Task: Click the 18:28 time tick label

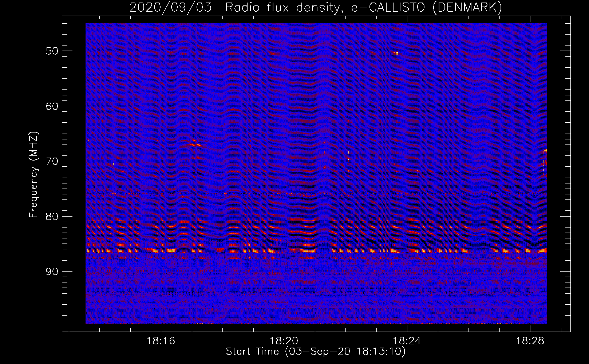Action: pos(530,341)
